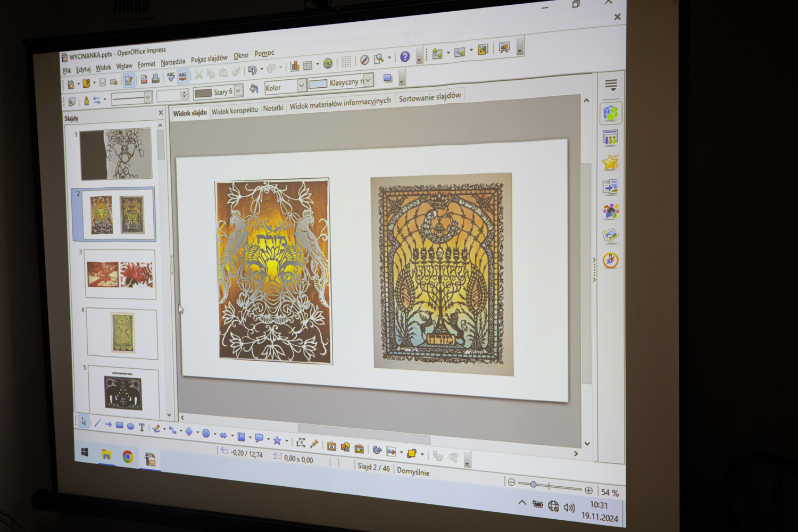Insert a chart via toolbar icon
Viewport: 798px width, 532px height.
(295, 66)
